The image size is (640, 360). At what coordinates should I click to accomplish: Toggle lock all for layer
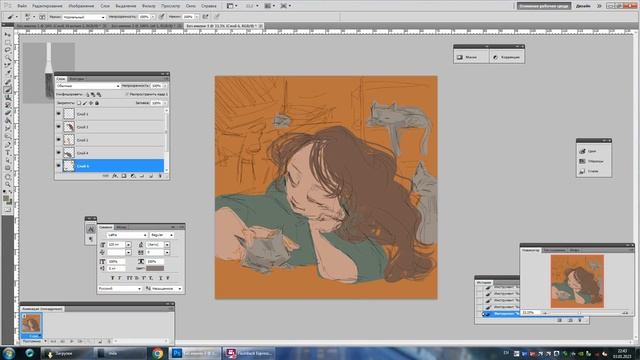pos(97,103)
